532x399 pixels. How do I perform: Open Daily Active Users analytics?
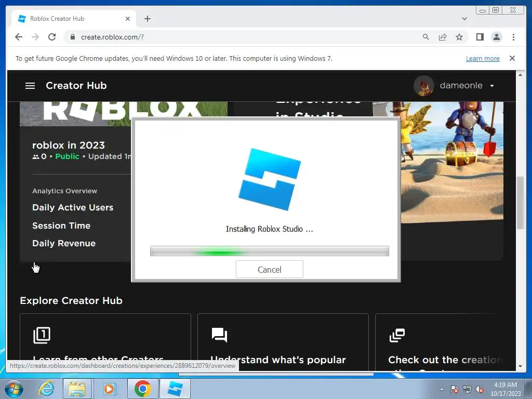point(73,207)
